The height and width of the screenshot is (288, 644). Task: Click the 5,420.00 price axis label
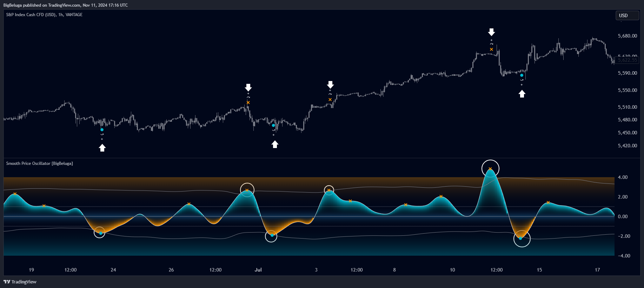click(628, 146)
